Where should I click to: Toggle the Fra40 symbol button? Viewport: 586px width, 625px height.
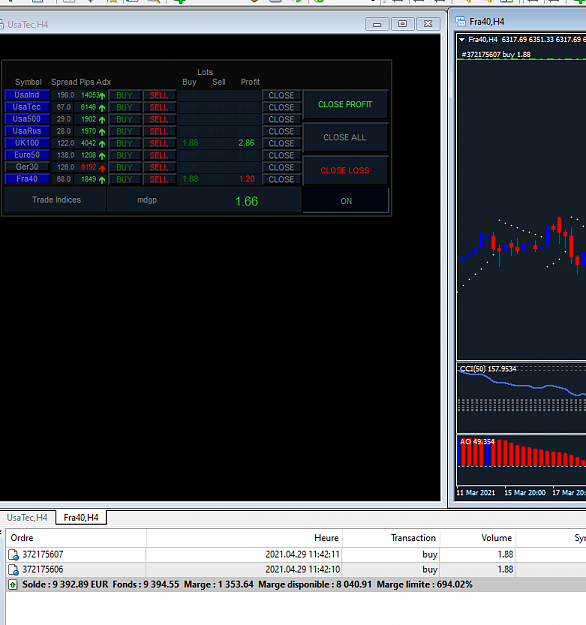27,179
